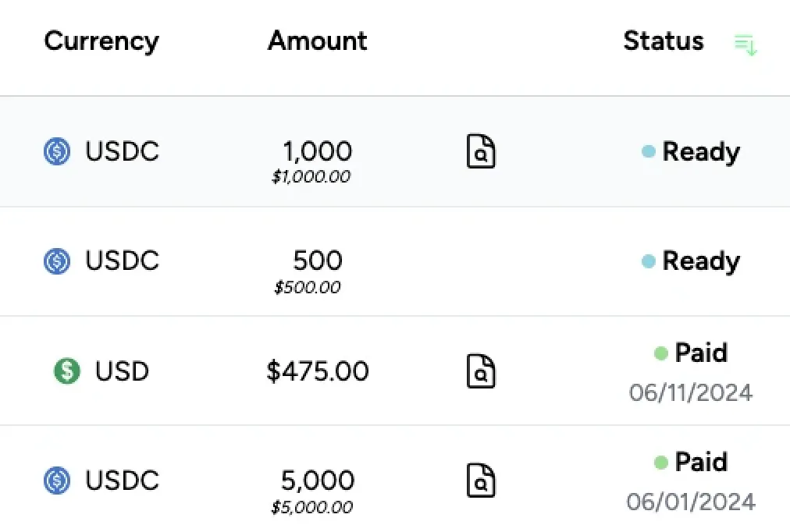Click the USD currency label
The height and width of the screenshot is (532, 790).
click(122, 371)
